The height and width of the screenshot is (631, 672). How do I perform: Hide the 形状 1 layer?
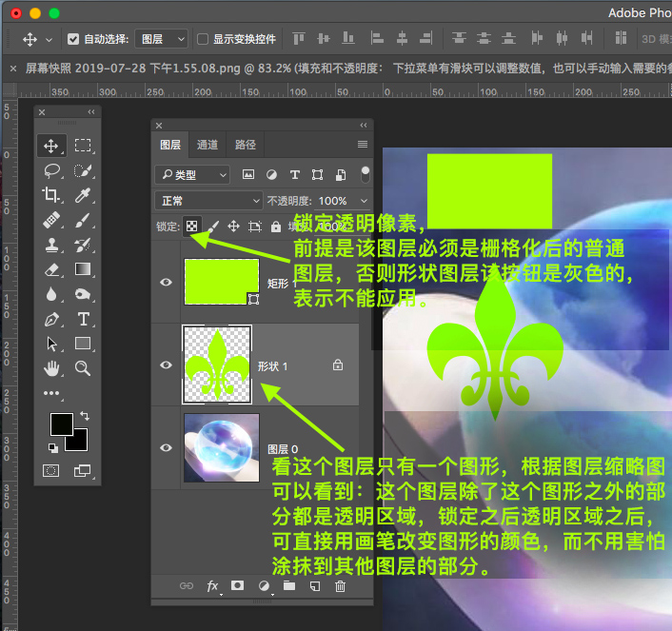[x=166, y=365]
